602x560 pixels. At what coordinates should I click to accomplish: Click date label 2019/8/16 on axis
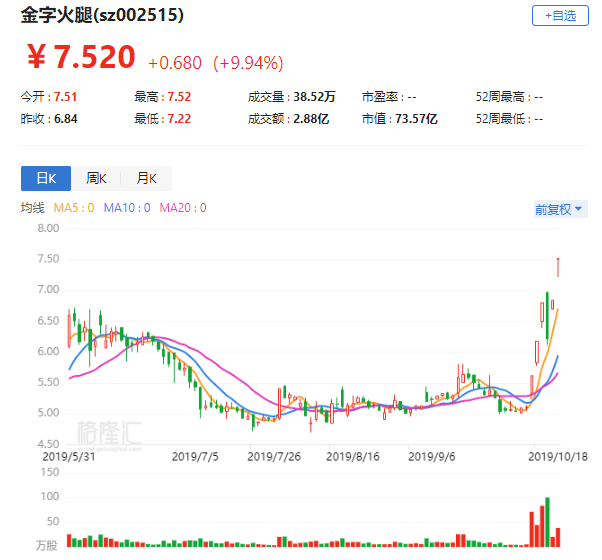[x=353, y=457]
